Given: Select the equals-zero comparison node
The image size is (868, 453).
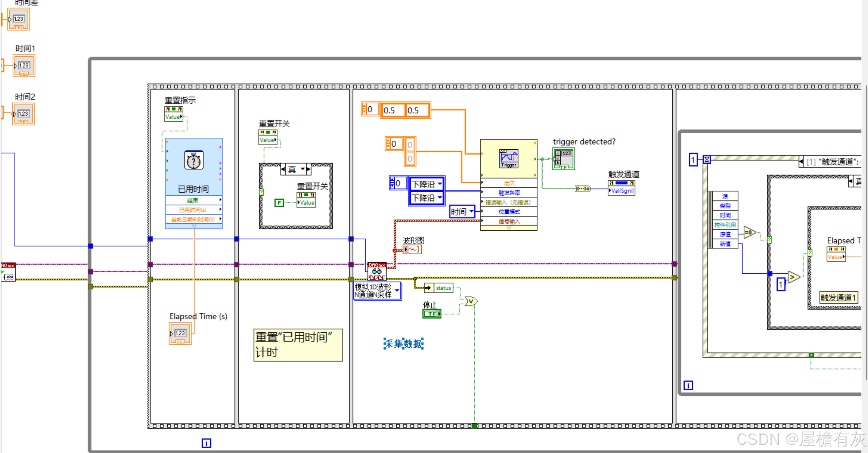Looking at the screenshot, I should (x=749, y=232).
